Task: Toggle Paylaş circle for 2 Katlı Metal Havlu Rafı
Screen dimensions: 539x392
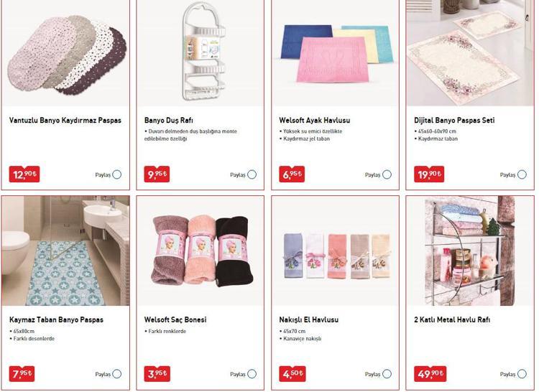Action: (x=522, y=374)
